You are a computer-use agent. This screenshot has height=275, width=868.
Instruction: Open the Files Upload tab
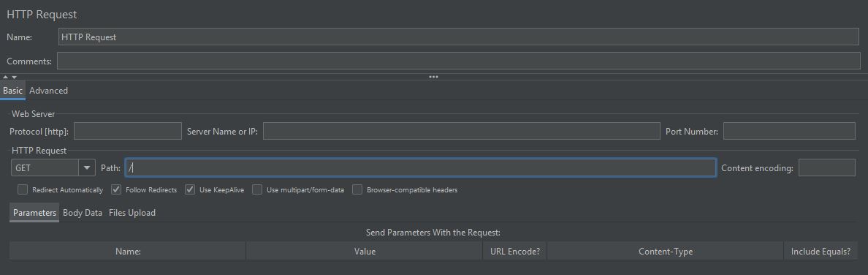pyautogui.click(x=132, y=213)
